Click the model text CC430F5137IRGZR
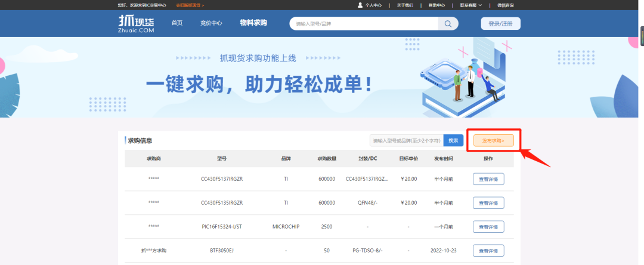 (222, 179)
